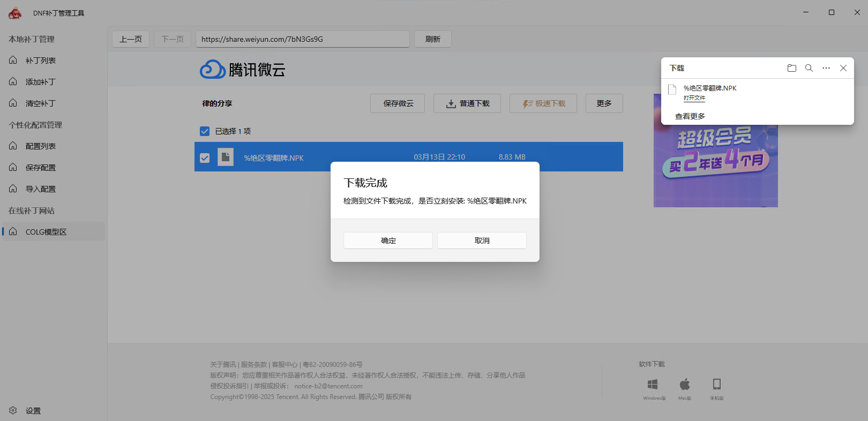Click the URL address field
This screenshot has height=421, width=868.
(303, 39)
